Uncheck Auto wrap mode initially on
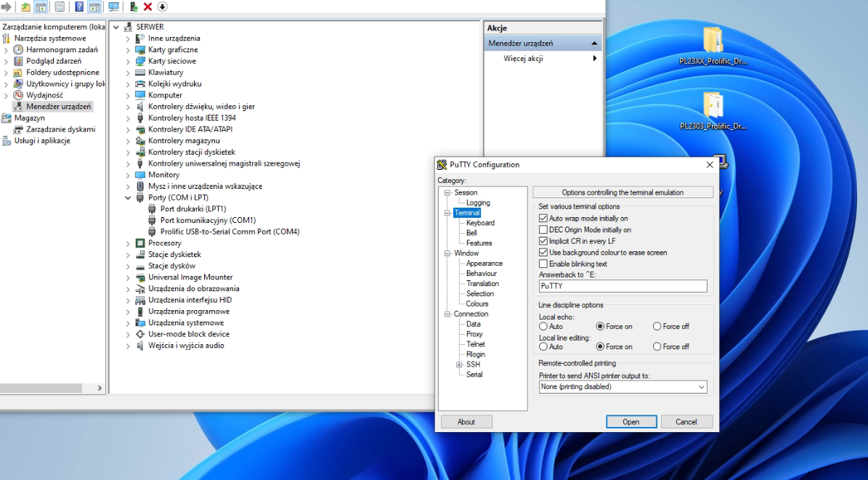 [543, 218]
